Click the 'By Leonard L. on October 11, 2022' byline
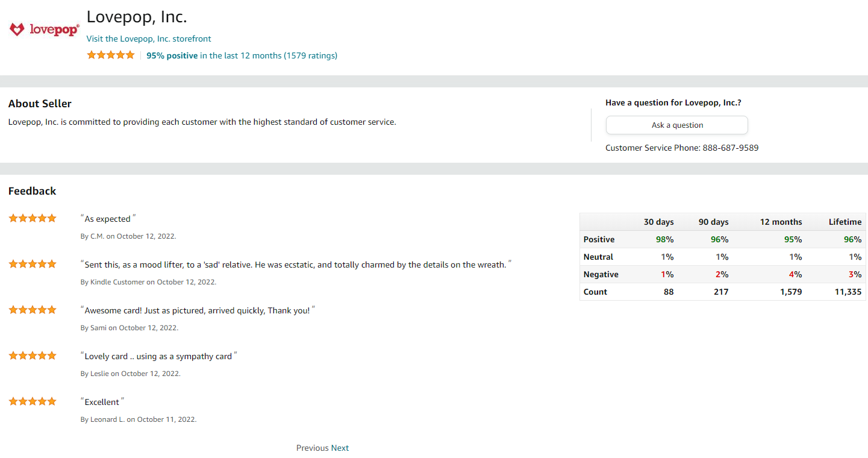 coord(139,419)
